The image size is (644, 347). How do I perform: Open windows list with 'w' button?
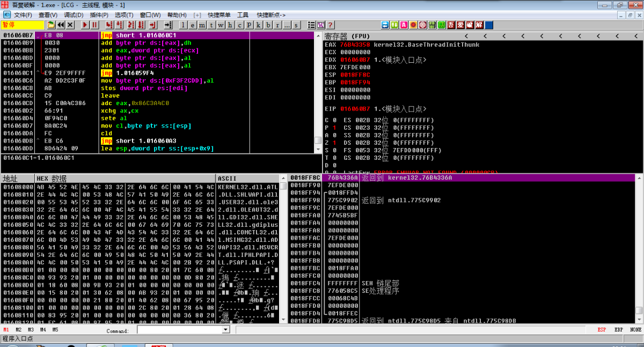click(x=221, y=25)
